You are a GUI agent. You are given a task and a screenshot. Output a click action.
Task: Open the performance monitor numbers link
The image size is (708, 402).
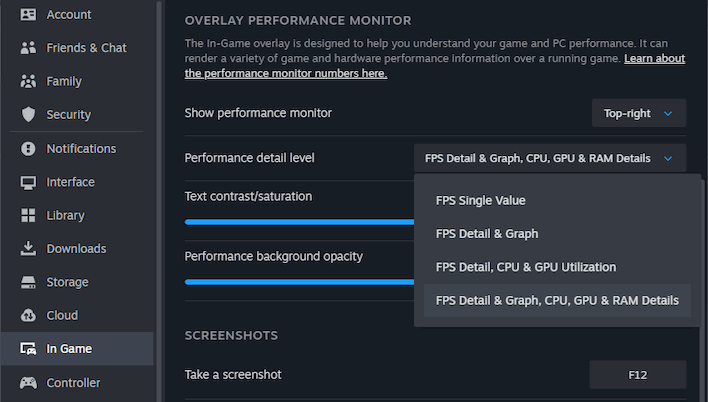coord(286,74)
